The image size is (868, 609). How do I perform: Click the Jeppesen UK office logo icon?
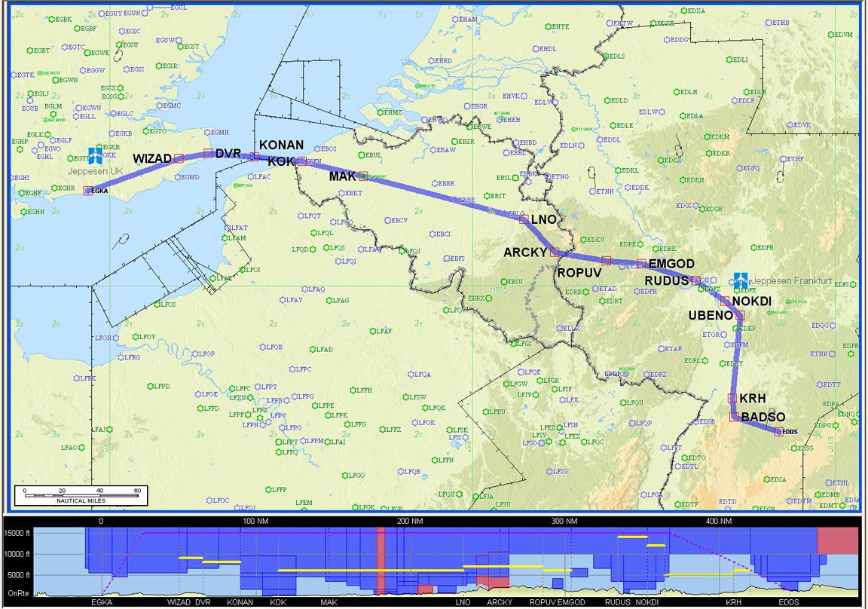pos(95,155)
